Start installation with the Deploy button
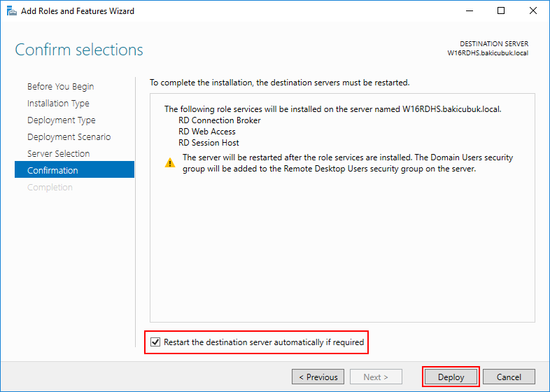Image resolution: width=550 pixels, height=392 pixels. click(x=451, y=377)
